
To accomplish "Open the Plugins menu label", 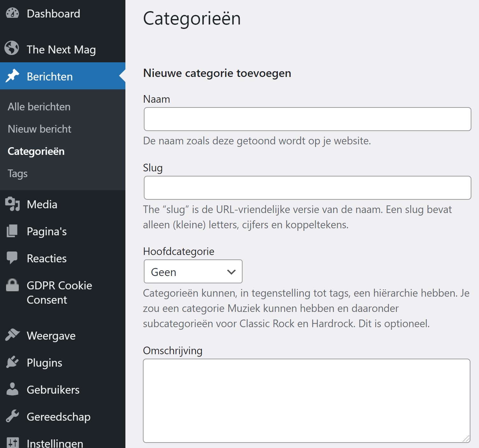I will [45, 363].
